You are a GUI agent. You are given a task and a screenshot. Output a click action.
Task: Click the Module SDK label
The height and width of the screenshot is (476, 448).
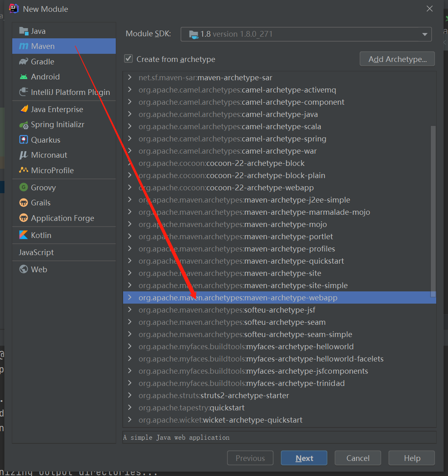coord(148,33)
